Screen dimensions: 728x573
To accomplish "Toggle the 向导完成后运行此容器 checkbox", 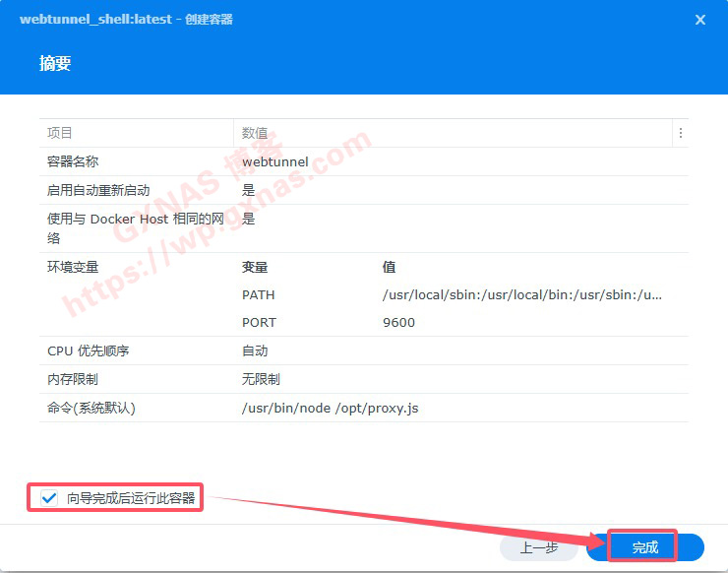I will [x=50, y=498].
